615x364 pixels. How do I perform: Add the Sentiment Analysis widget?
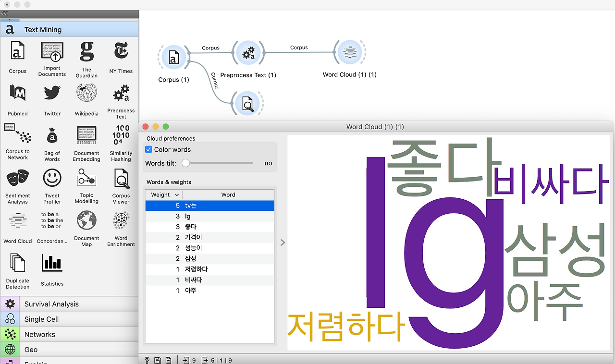(x=17, y=186)
